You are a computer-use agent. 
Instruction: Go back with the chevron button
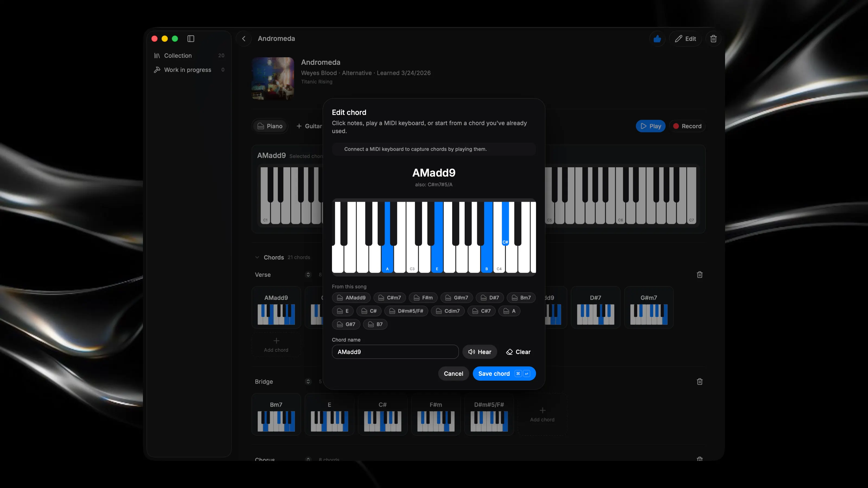pyautogui.click(x=244, y=39)
